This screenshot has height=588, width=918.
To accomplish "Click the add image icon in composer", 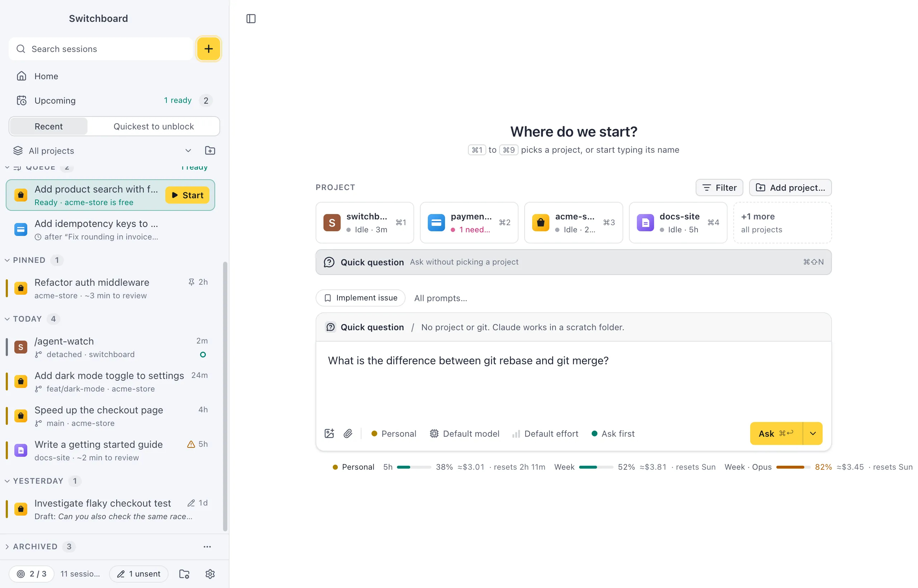I will click(x=329, y=433).
